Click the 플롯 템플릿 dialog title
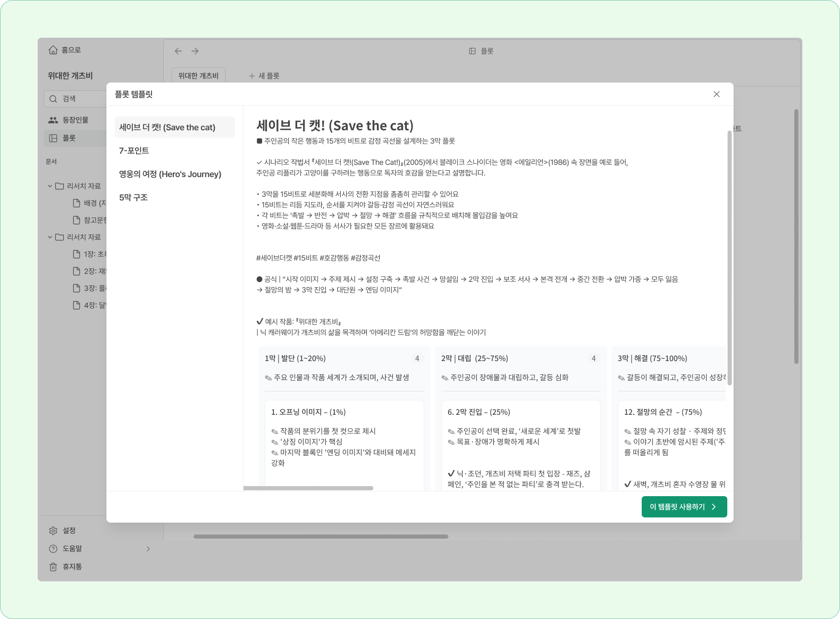The width and height of the screenshot is (840, 619). pos(134,94)
